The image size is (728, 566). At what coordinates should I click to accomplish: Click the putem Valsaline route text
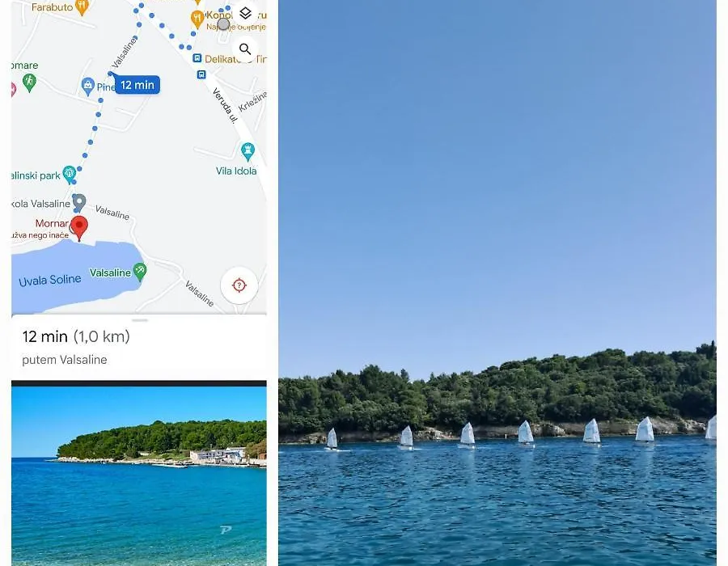[65, 360]
